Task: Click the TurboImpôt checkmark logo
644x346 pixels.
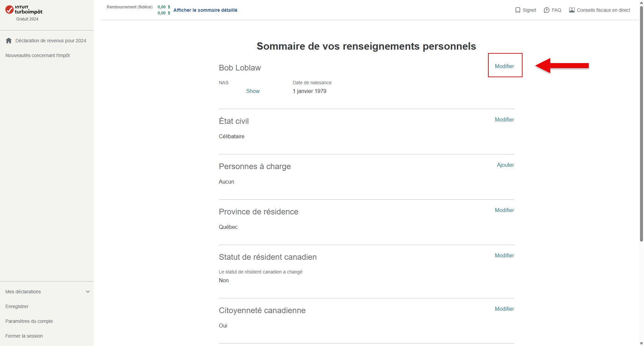Action: click(9, 9)
